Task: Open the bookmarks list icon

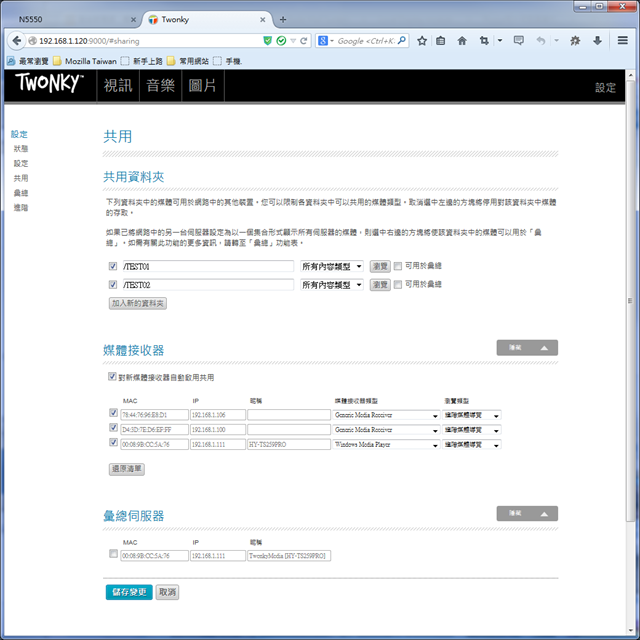Action: 441,41
